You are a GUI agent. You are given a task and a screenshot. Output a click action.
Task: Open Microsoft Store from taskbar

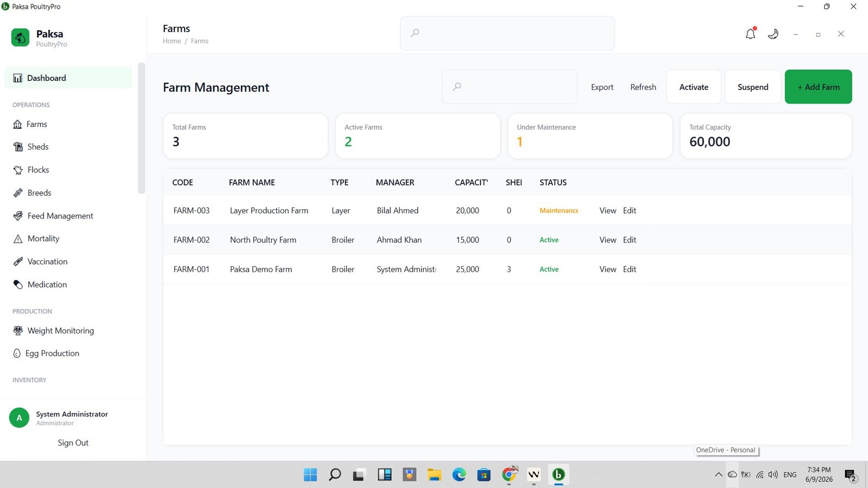(x=484, y=475)
